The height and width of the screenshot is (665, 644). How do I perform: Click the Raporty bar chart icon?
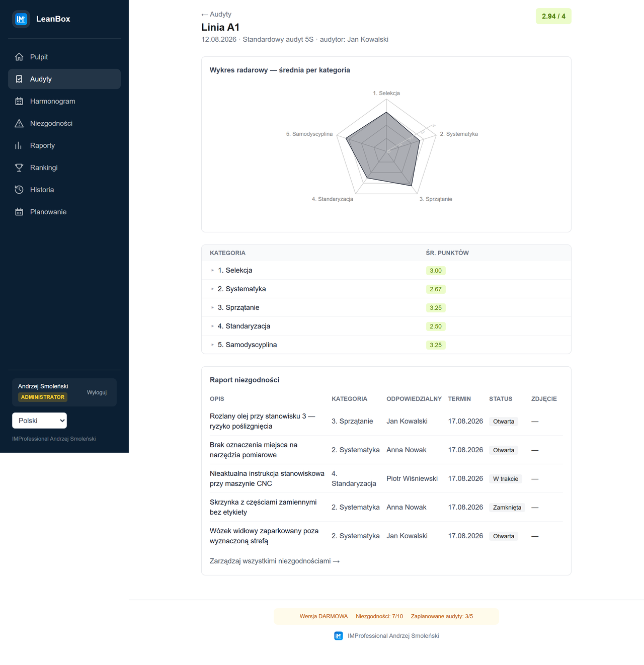(19, 145)
